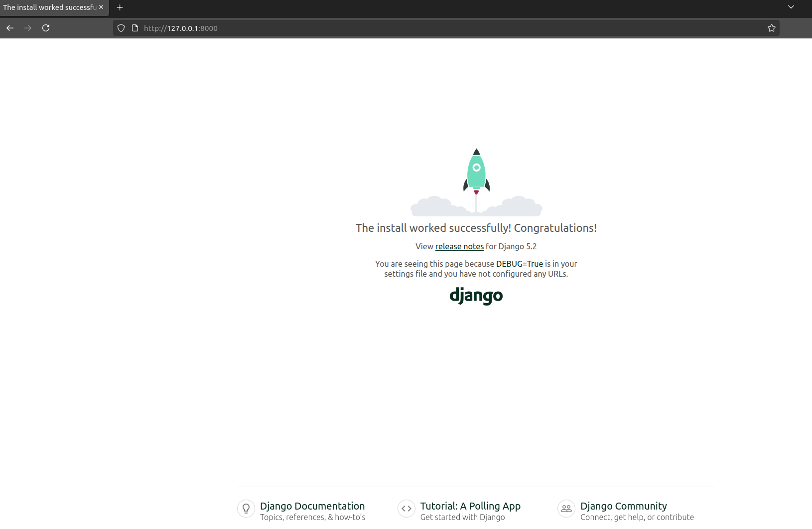812x529 pixels.
Task: Click the rocket illustration
Action: [476, 182]
